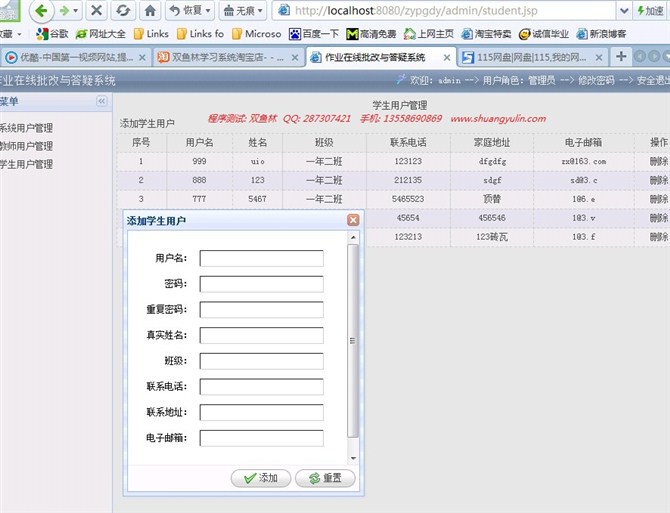Click the 真实姓名 input field

pyautogui.click(x=262, y=335)
